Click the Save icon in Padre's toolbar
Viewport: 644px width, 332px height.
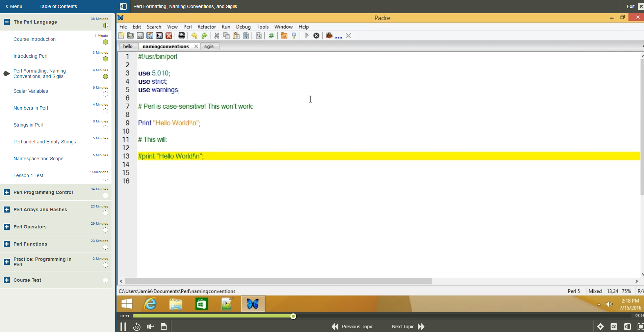tap(140, 35)
